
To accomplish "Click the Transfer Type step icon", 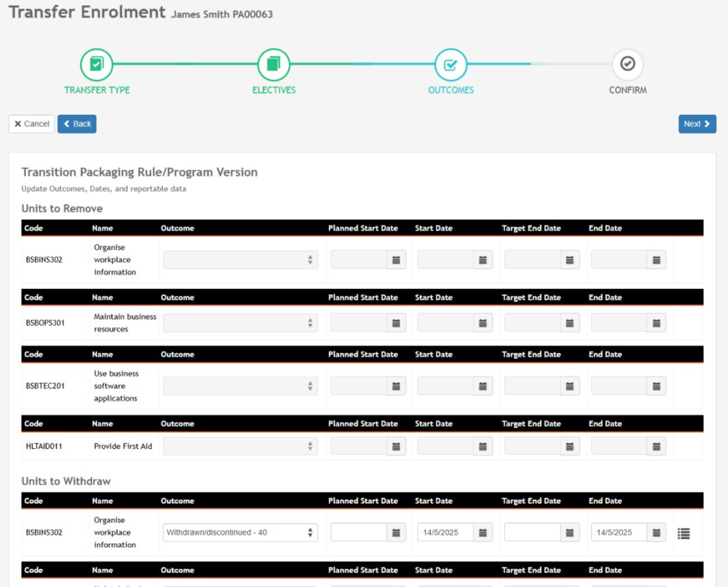I will 97,64.
